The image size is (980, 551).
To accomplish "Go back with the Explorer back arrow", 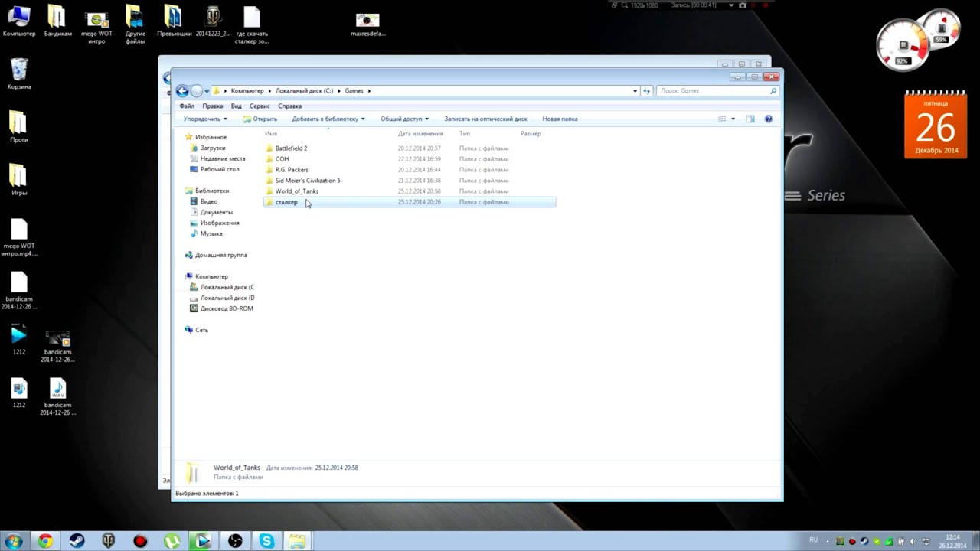I will pos(182,91).
